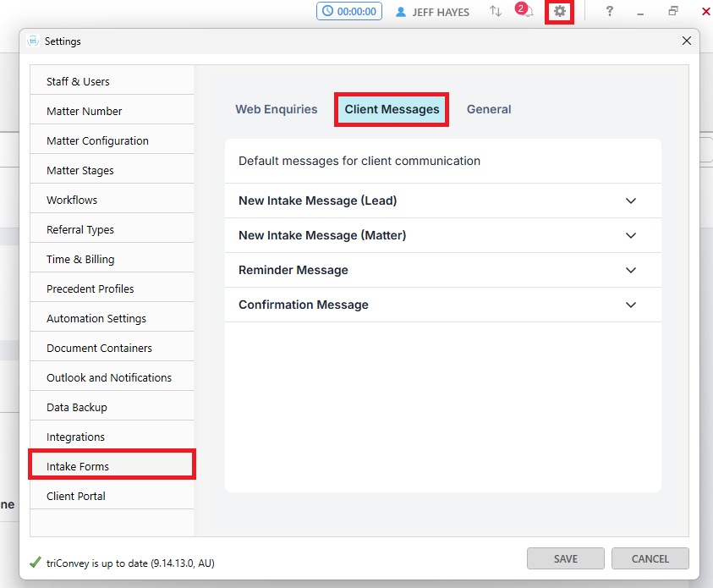Expand the Confirmation Message chevron

tap(631, 305)
